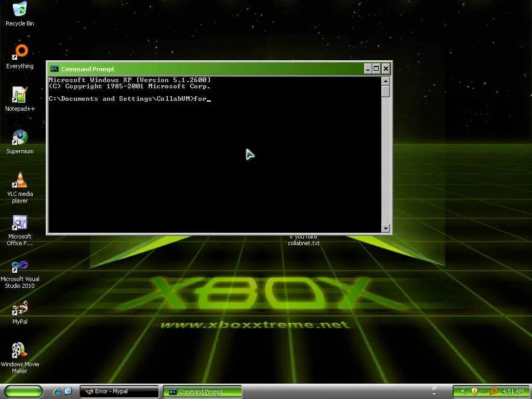This screenshot has width=532, height=399.
Task: Click the typed 'for' command text
Action: (200, 99)
